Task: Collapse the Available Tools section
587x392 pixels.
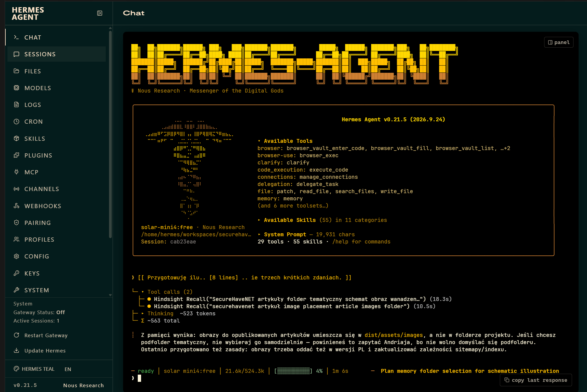Action: tap(285, 141)
